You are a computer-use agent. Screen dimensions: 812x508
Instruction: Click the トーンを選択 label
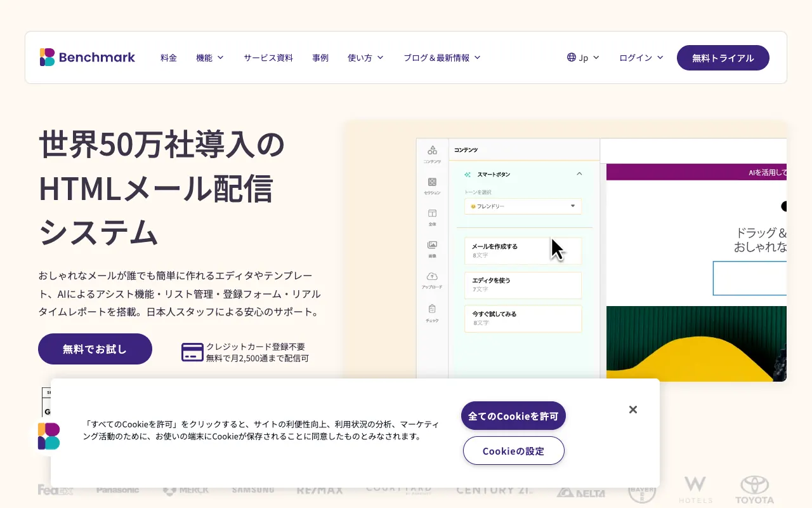click(478, 192)
